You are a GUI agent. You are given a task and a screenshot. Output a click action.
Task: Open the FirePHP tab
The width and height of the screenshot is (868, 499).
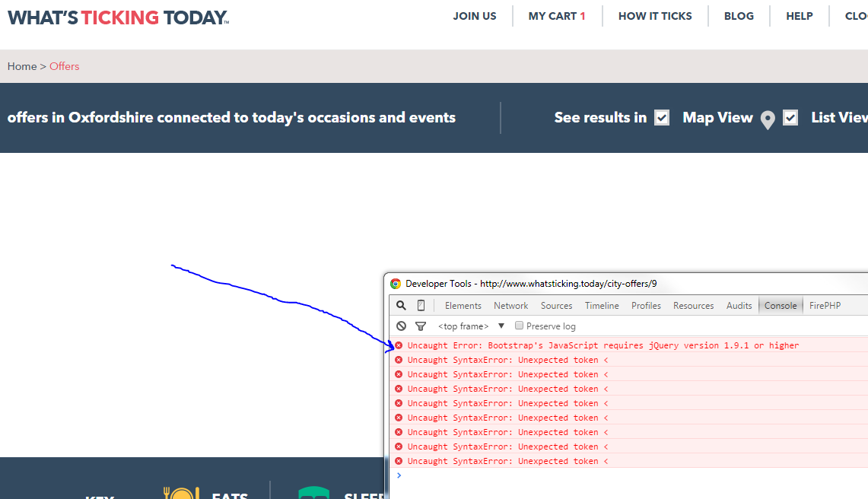pos(825,306)
